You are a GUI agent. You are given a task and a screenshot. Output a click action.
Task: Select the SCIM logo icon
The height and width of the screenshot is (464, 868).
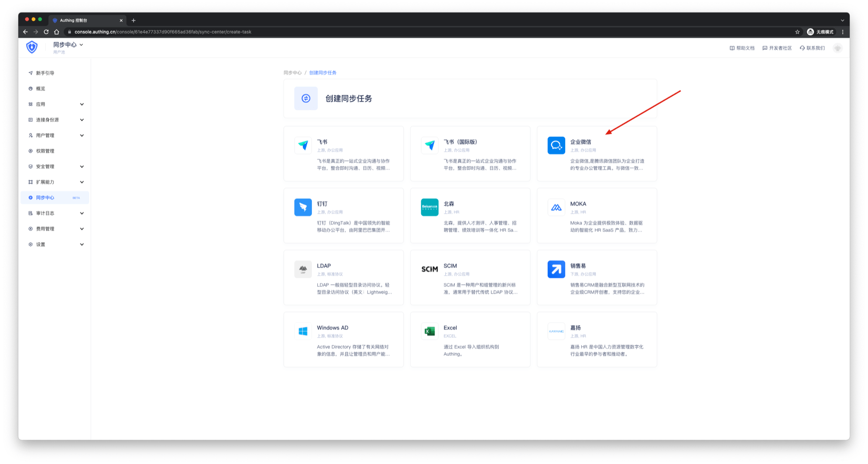tap(429, 269)
